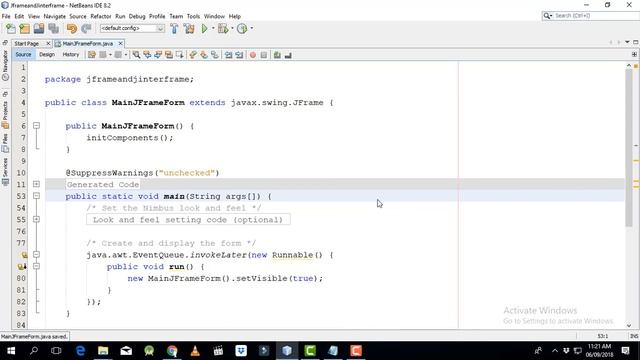Click the Save All toolbar icon

[x=54, y=28]
